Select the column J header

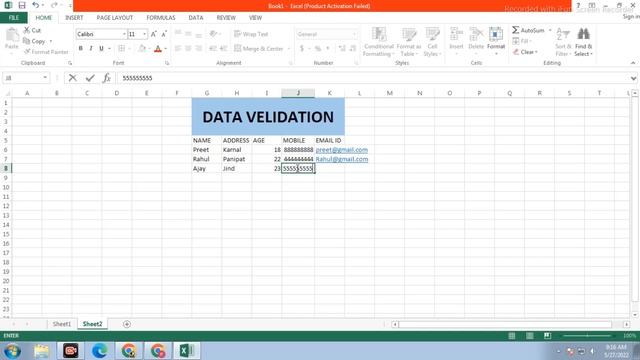click(298, 93)
